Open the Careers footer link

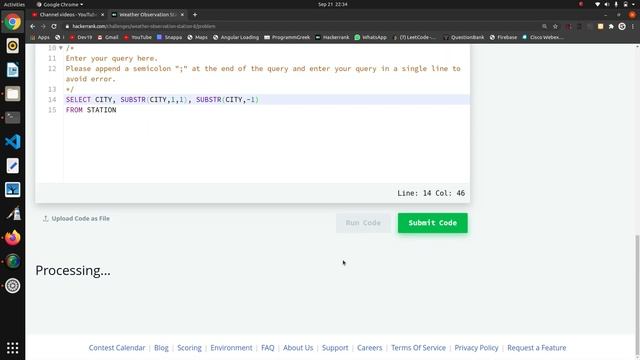pos(370,348)
